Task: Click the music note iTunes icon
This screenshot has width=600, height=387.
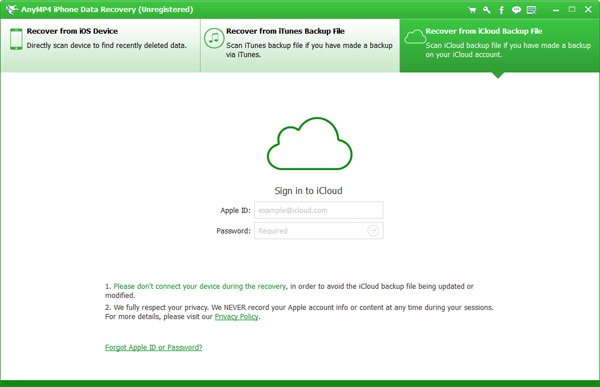Action: point(214,38)
